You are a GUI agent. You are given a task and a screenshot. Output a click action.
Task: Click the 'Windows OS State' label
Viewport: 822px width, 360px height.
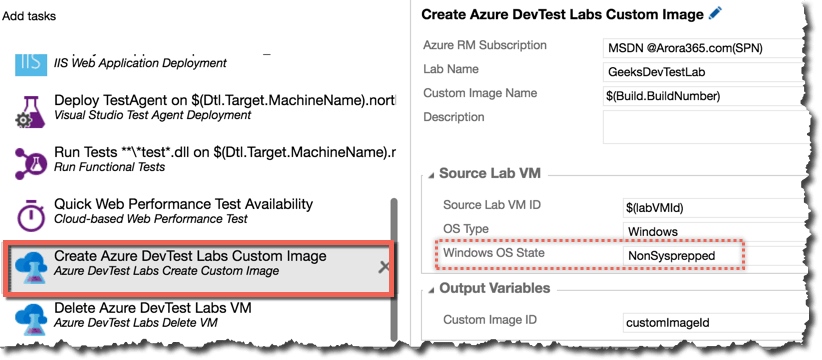click(494, 253)
